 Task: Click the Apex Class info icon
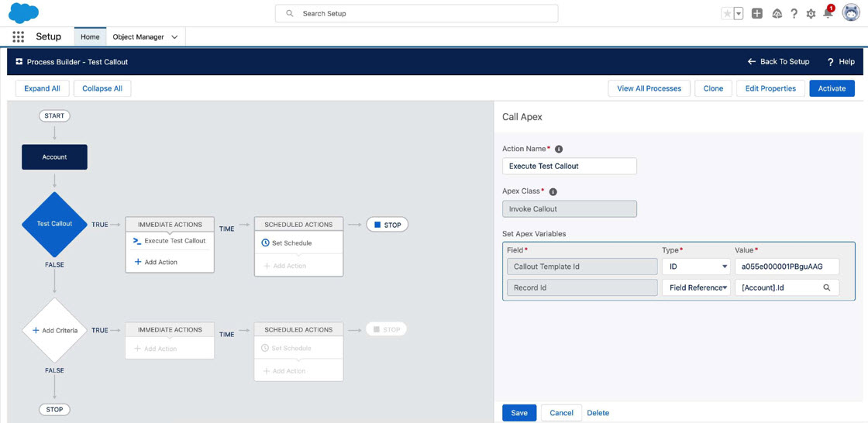pos(553,191)
